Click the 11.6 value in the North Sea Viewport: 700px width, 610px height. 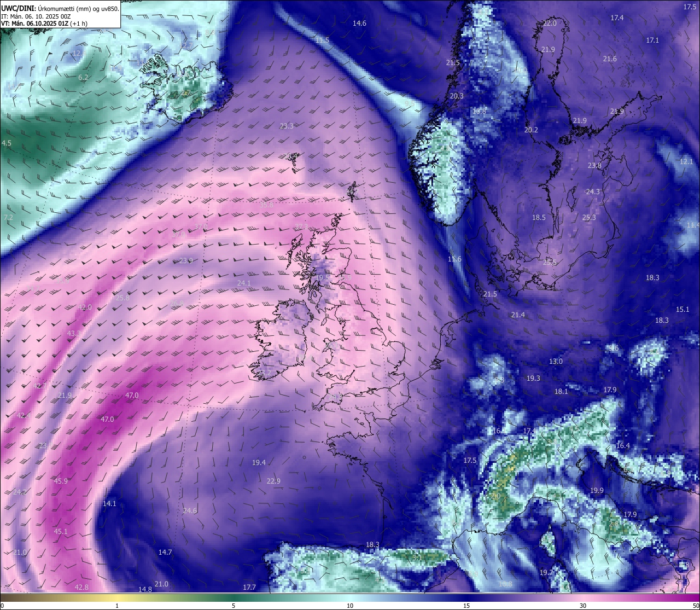(x=454, y=259)
